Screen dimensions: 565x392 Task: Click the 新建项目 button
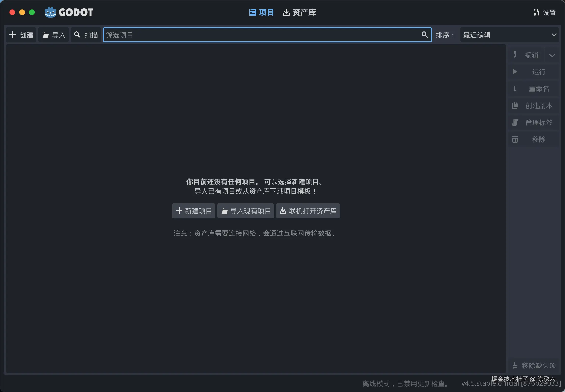click(x=193, y=211)
